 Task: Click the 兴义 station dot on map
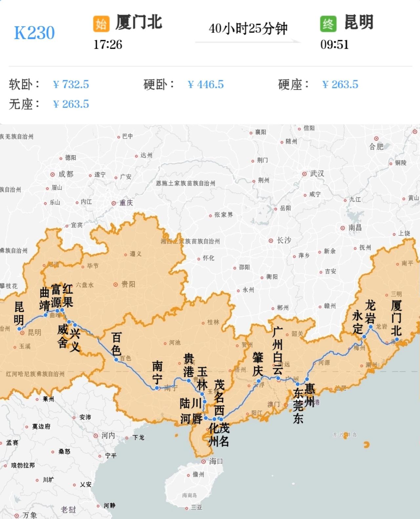click(75, 325)
